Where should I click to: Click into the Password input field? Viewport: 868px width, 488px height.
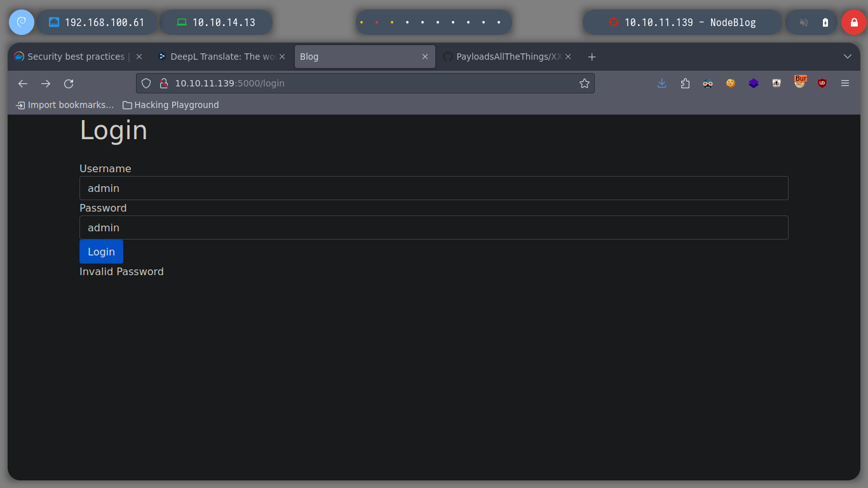click(x=433, y=227)
